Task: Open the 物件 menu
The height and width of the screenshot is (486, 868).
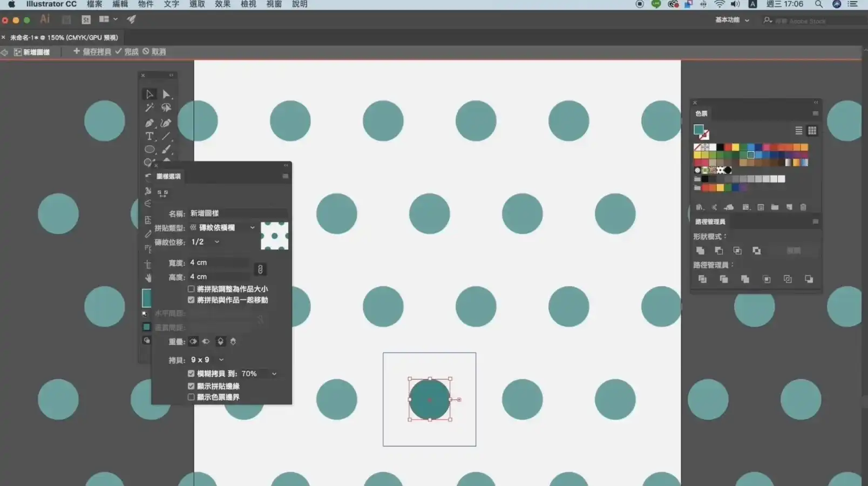Action: pos(146,4)
